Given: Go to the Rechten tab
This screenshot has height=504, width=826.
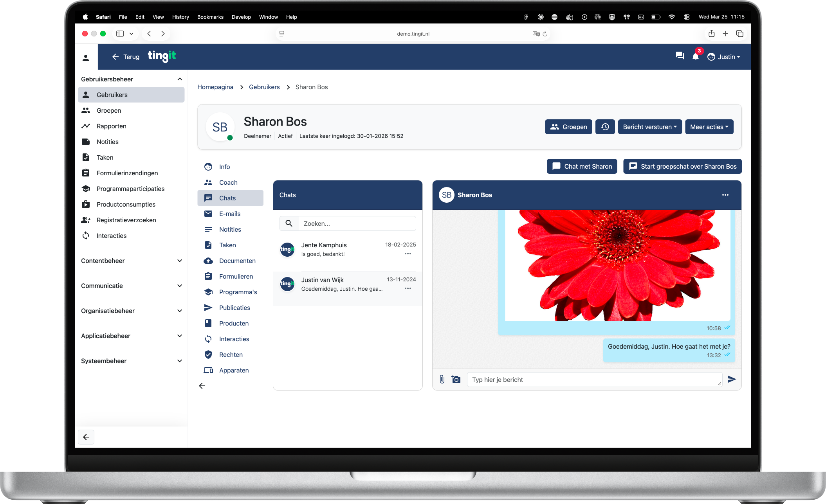Looking at the screenshot, I should (x=231, y=355).
